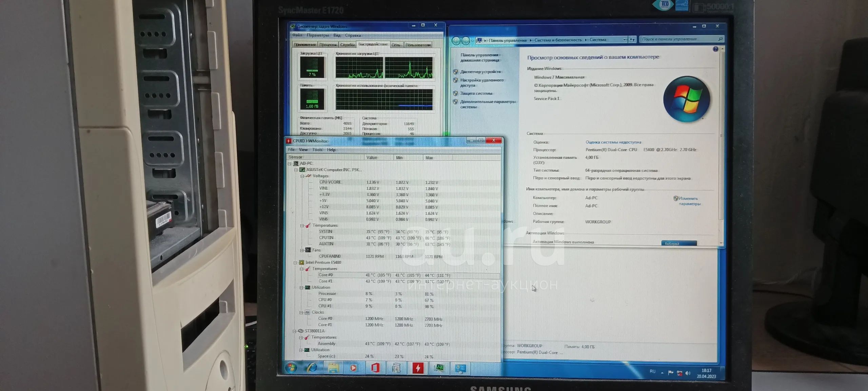Open Настройка удаленного доступа link
The image size is (868, 391).
click(x=481, y=83)
